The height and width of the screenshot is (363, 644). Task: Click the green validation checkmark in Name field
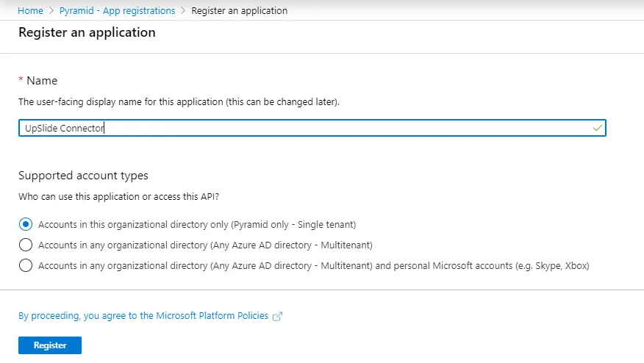pos(597,128)
